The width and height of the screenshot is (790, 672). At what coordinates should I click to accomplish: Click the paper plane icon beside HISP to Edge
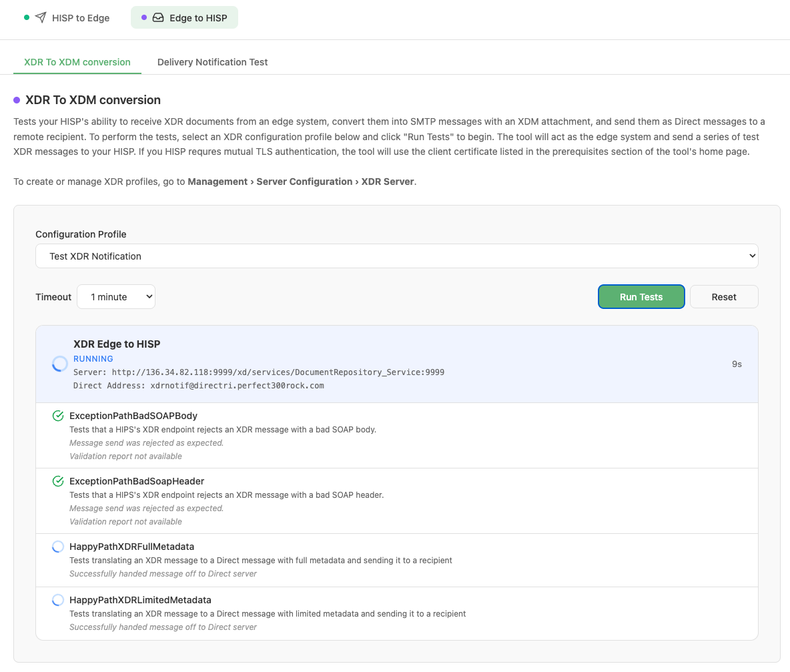[x=41, y=17]
